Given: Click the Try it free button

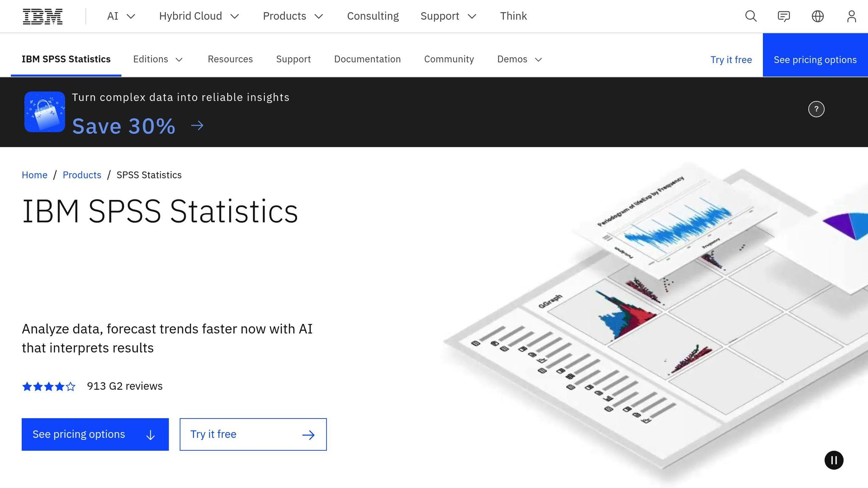Looking at the screenshot, I should [x=253, y=434].
